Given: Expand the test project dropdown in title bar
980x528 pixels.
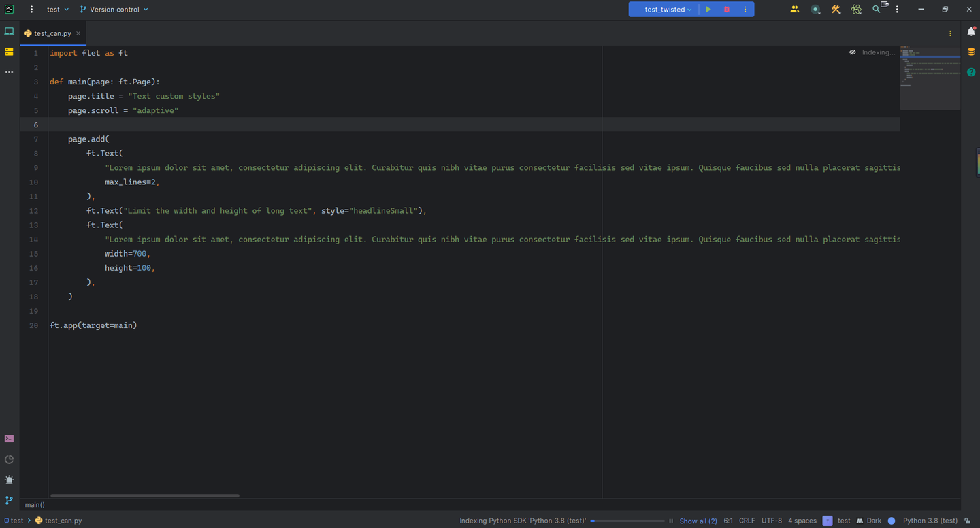Looking at the screenshot, I should click(x=58, y=10).
